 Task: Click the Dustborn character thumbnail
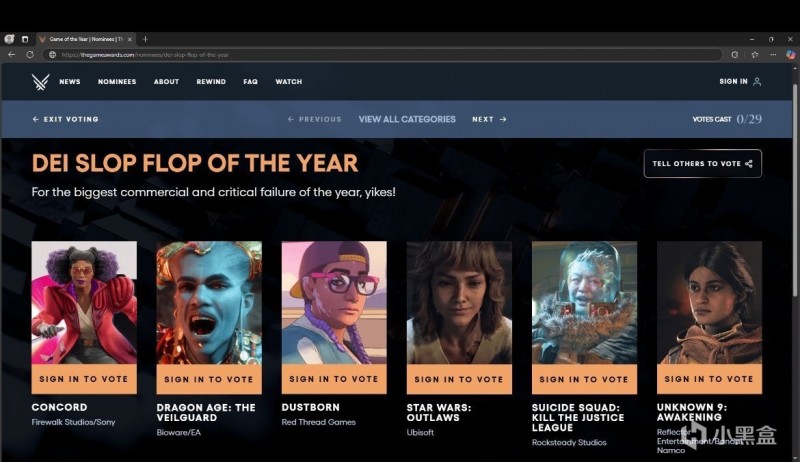(334, 302)
